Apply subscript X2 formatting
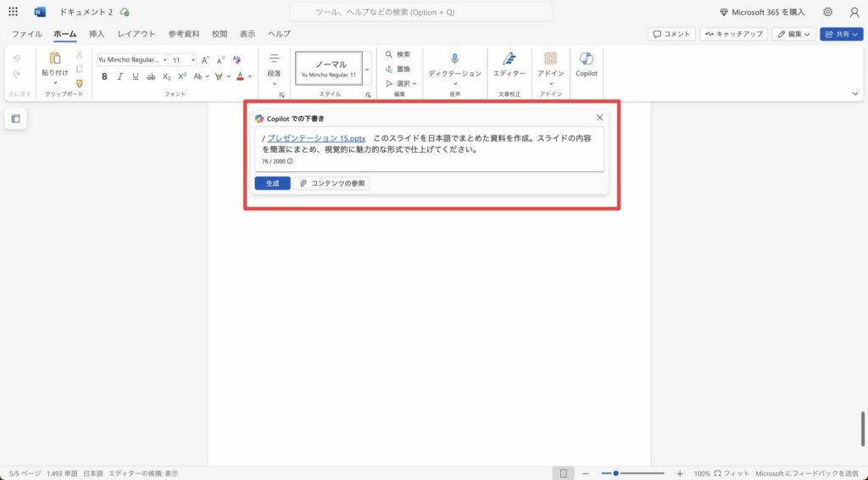This screenshot has width=868, height=480. pos(167,76)
